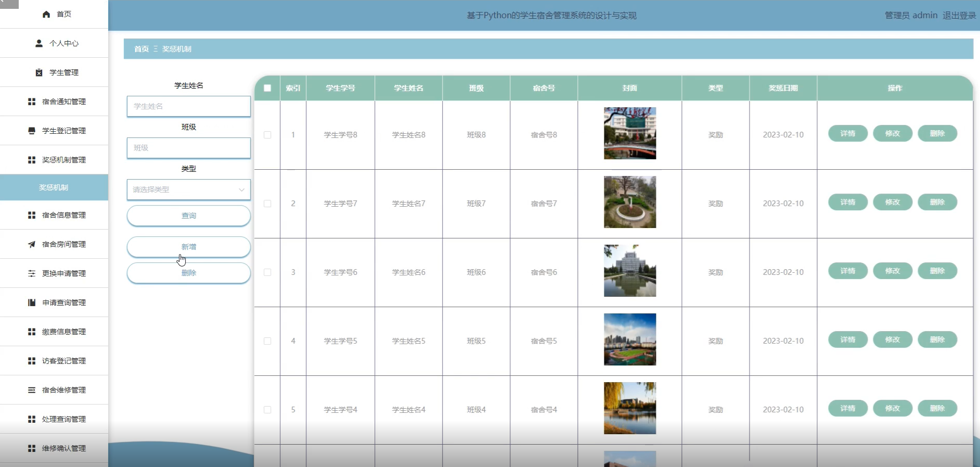Open cover thumbnail in row 学生学号4
This screenshot has width=980, height=467.
[630, 408]
